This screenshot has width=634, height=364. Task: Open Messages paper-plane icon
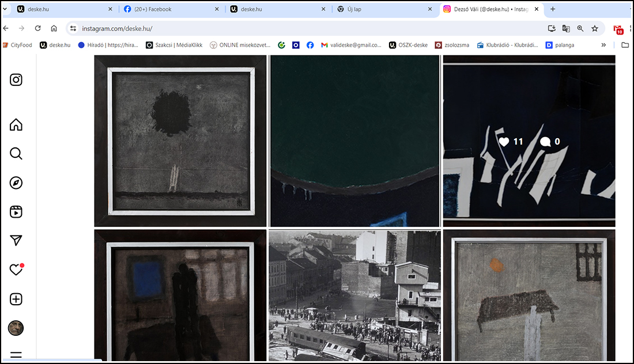click(16, 240)
